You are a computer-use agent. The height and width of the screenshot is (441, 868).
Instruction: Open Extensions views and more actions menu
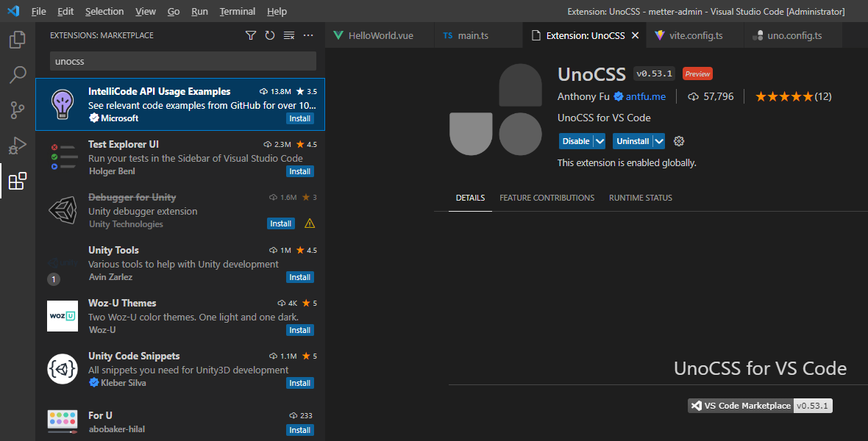tap(308, 35)
